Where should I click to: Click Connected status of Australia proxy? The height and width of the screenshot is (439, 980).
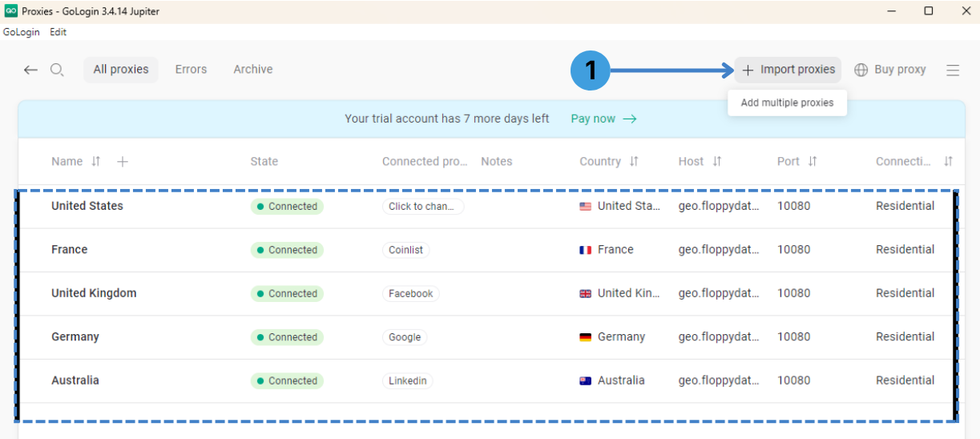(x=287, y=381)
